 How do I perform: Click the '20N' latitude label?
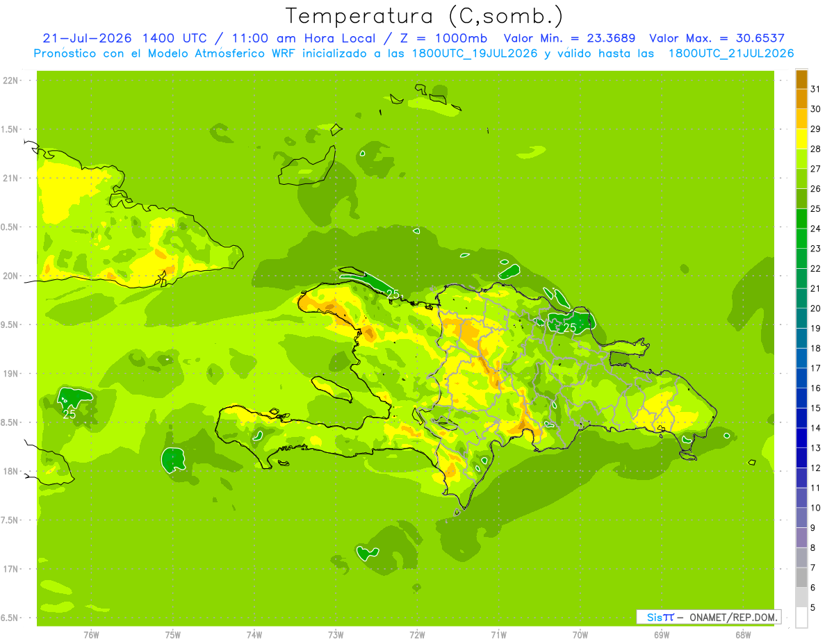10,276
